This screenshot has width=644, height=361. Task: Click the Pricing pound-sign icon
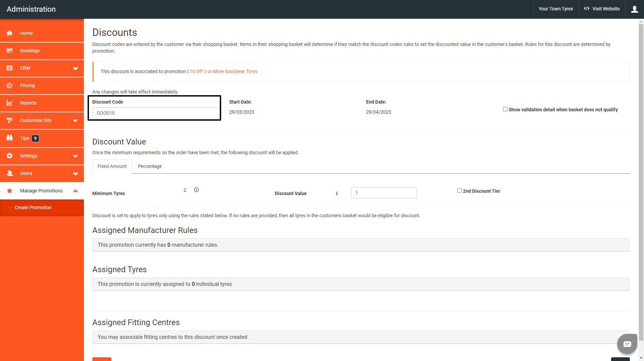point(9,85)
